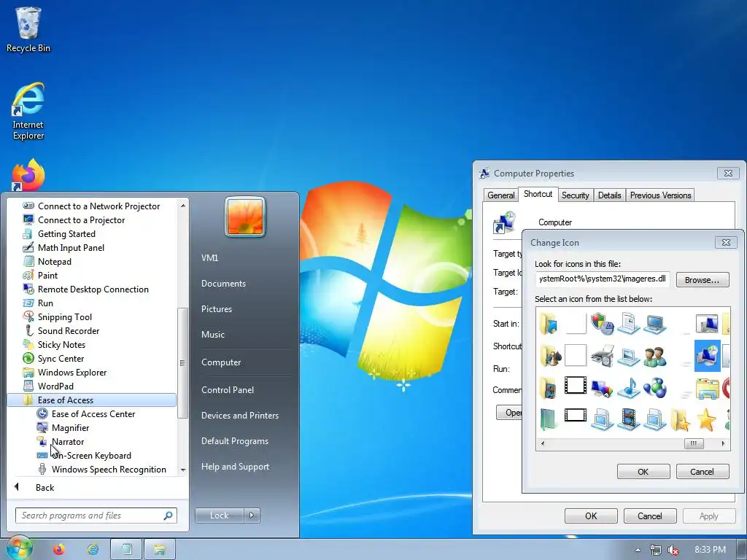
Task: Pick the network spheres icon
Action: (x=654, y=388)
